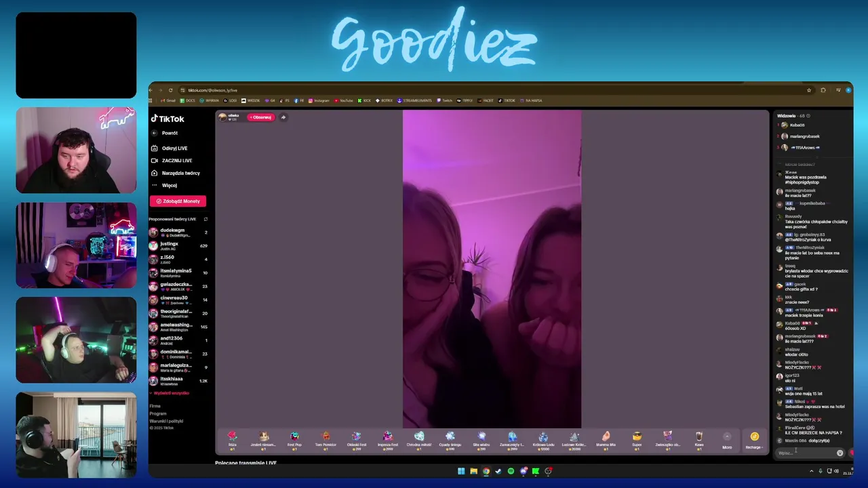Send the Siła wiatru gift
Screen dimensions: 868x488
pos(481,439)
